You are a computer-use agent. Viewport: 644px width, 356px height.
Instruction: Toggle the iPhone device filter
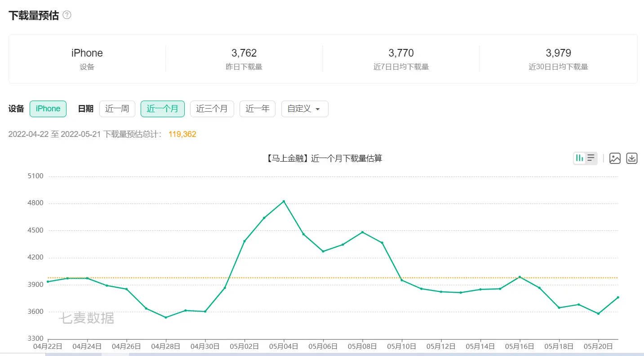(48, 109)
